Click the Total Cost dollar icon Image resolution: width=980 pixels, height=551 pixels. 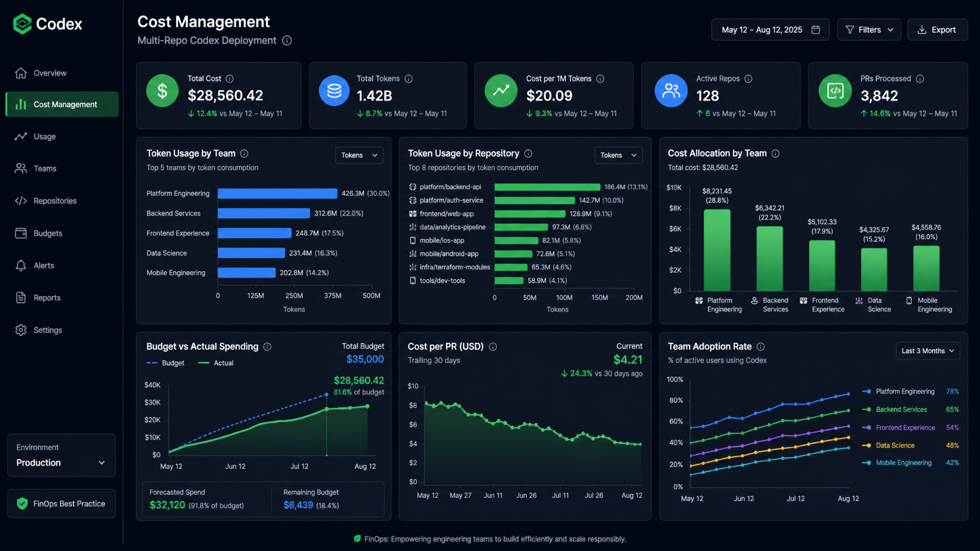tap(162, 91)
